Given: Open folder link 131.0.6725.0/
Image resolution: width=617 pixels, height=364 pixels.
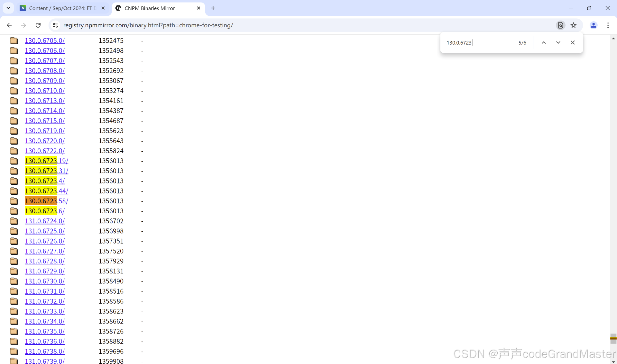Looking at the screenshot, I should coord(45,231).
